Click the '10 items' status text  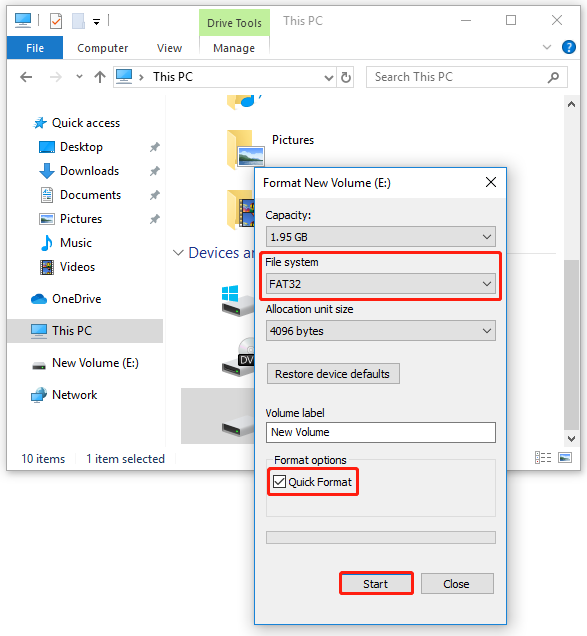43,459
